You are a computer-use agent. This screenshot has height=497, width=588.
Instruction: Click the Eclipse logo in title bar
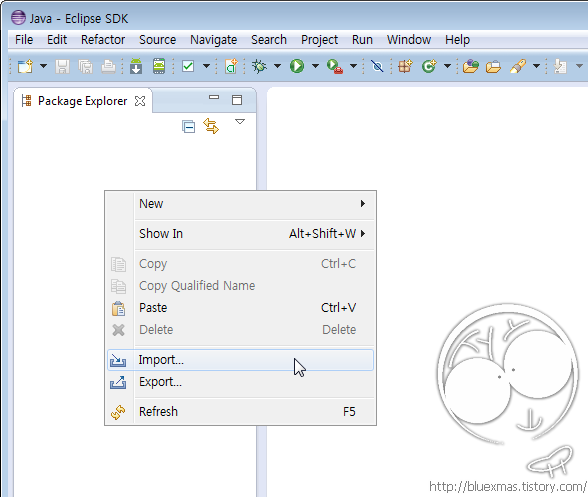click(x=18, y=18)
